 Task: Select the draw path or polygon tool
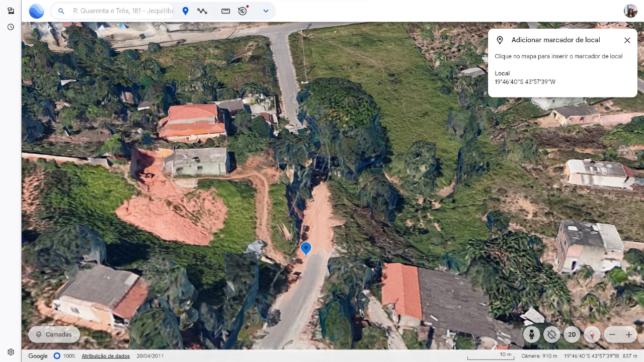202,11
